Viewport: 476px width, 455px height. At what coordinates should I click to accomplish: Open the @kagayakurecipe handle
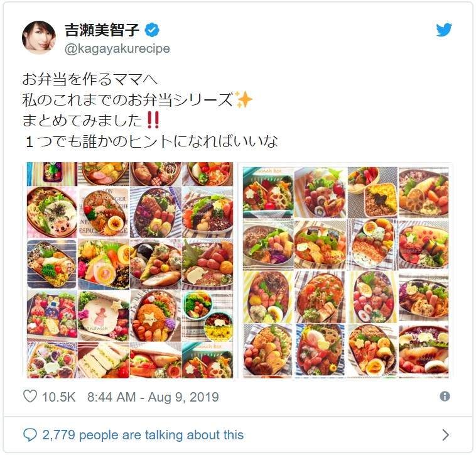[x=117, y=48]
